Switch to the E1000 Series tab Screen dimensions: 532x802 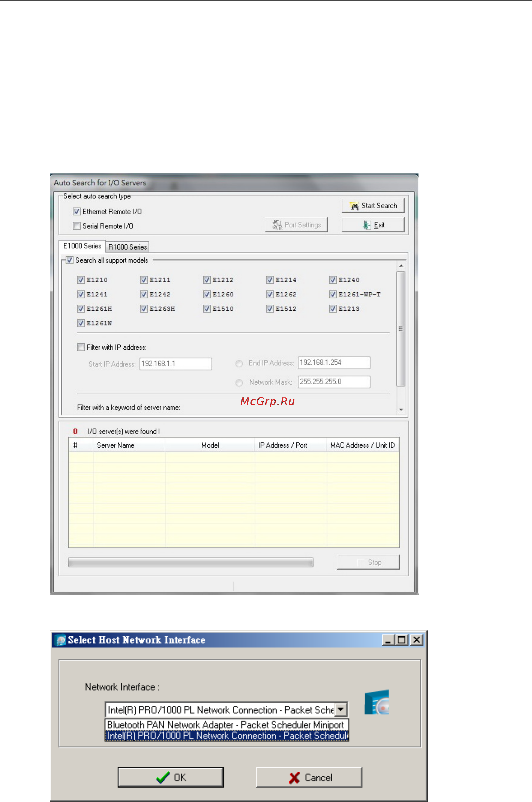tap(82, 246)
